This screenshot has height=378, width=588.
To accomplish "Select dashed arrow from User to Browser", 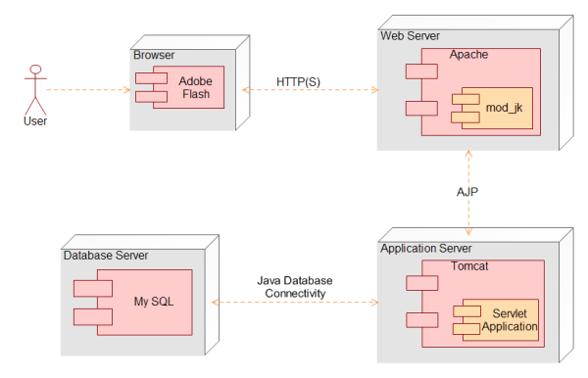I will point(88,89).
